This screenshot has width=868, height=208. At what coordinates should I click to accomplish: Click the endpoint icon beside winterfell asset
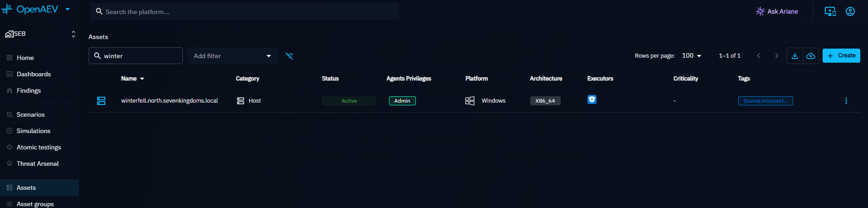[x=101, y=101]
